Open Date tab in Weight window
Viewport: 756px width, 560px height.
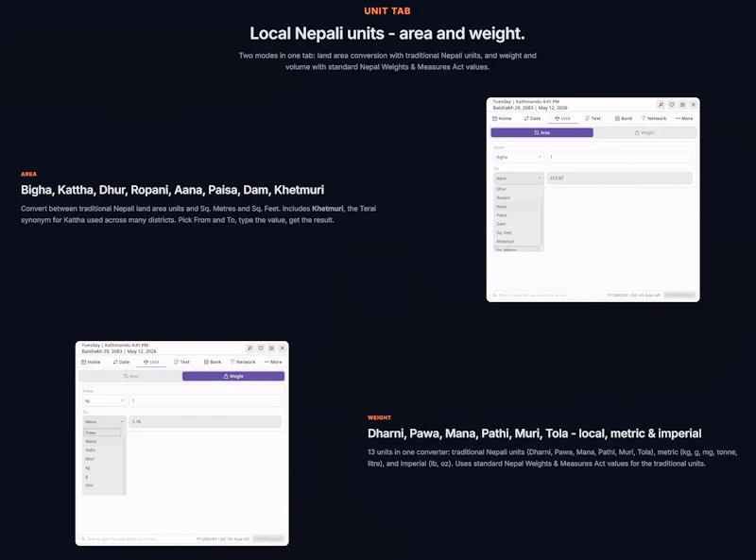[121, 362]
